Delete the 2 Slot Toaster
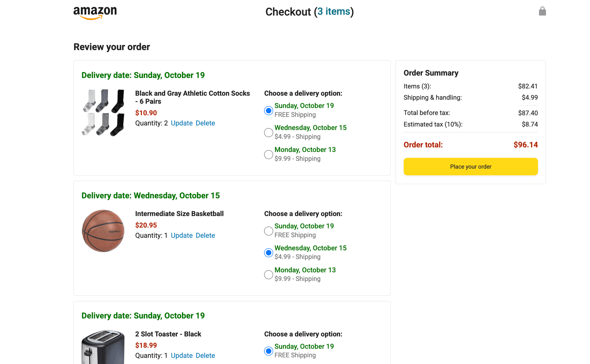The image size is (590, 364). point(205,355)
